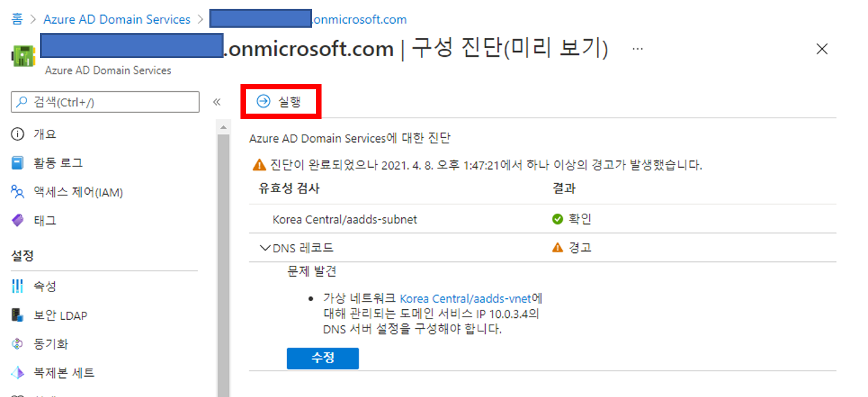Open 태그 in the sidebar
The width and height of the screenshot is (868, 397).
45,220
